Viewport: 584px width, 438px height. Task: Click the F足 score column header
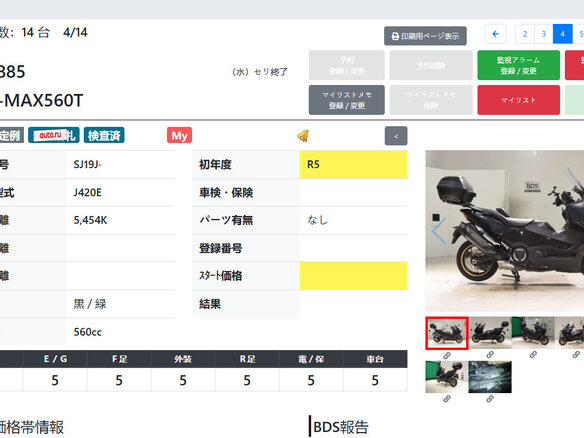119,359
